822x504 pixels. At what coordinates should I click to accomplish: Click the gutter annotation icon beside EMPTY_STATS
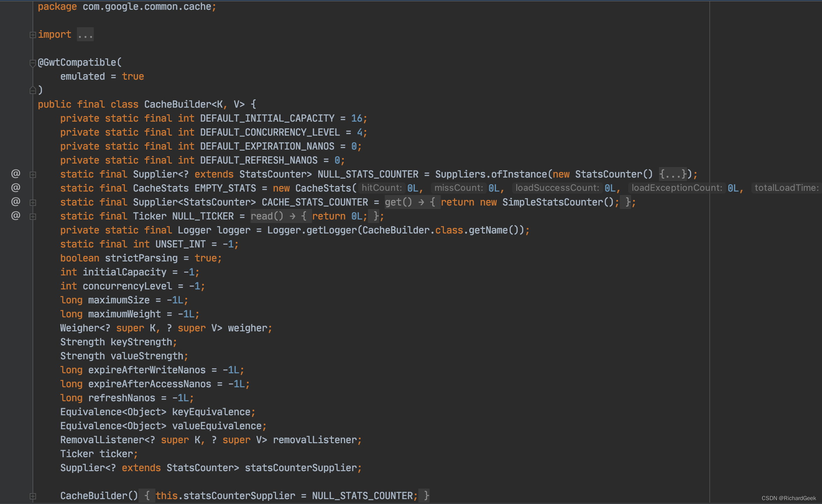tap(15, 188)
